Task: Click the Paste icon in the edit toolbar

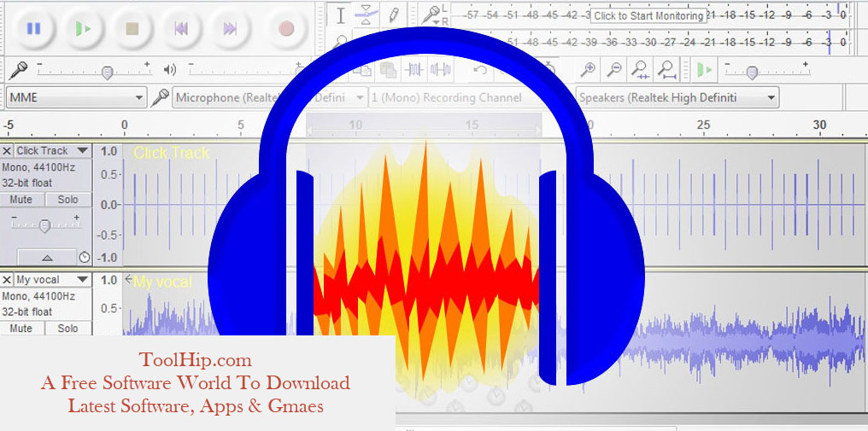Action: tap(389, 70)
